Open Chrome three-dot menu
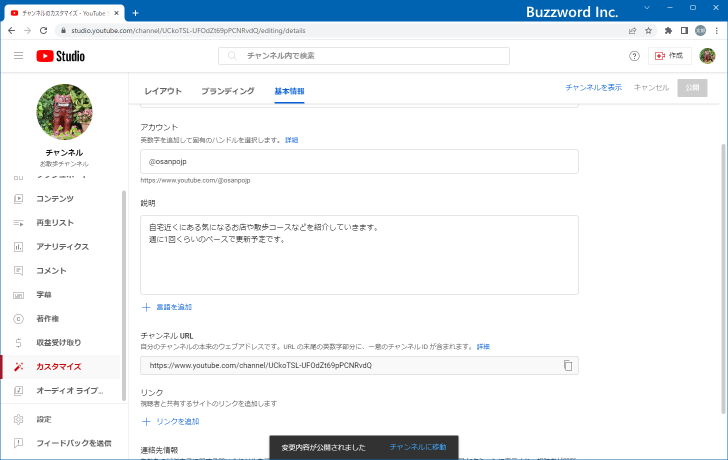Screen dimensions: 728x460 click(717, 31)
